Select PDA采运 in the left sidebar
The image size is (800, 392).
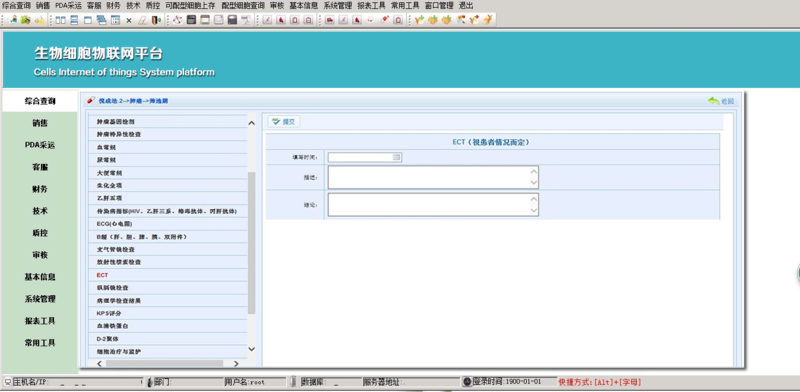[40, 145]
